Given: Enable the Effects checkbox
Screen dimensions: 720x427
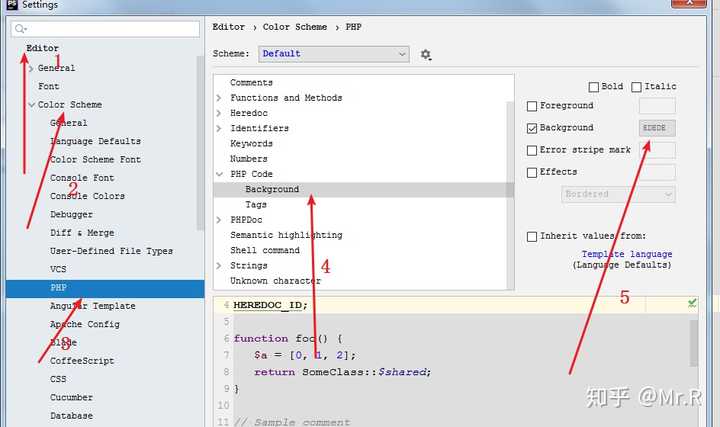Looking at the screenshot, I should [532, 172].
